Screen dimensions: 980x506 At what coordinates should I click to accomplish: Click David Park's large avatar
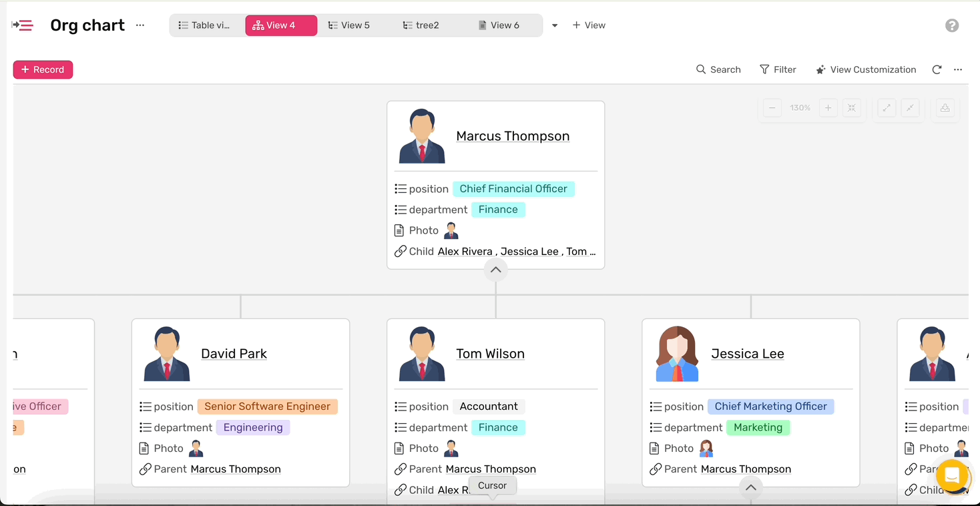[x=167, y=354]
